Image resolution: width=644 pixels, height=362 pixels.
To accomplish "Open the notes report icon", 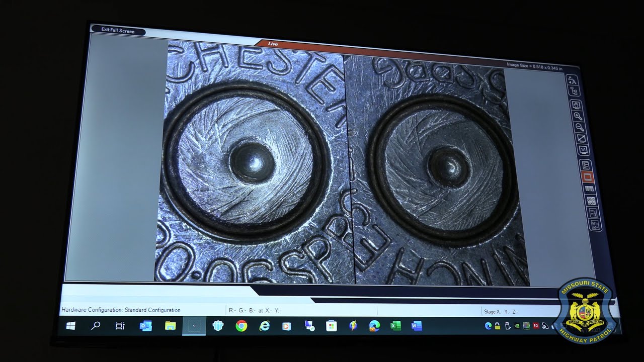I will [x=593, y=213].
